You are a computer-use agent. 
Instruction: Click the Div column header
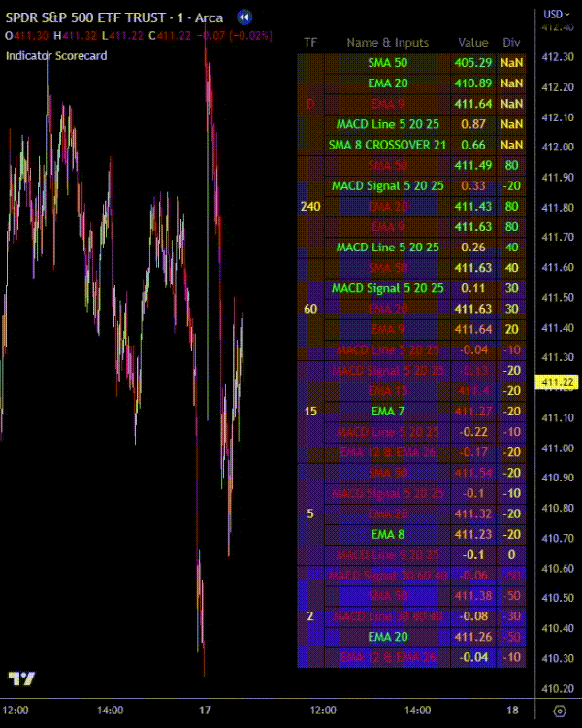(511, 43)
